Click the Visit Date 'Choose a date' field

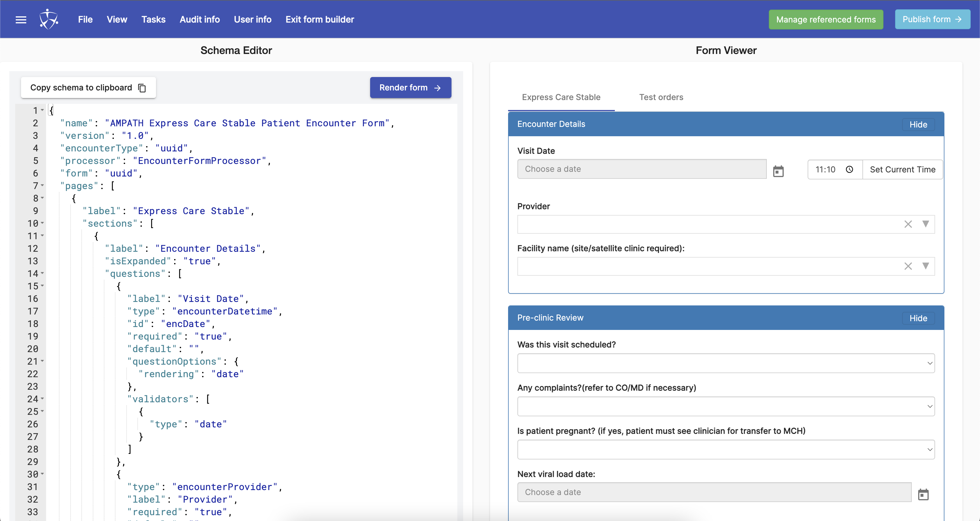pyautogui.click(x=641, y=169)
